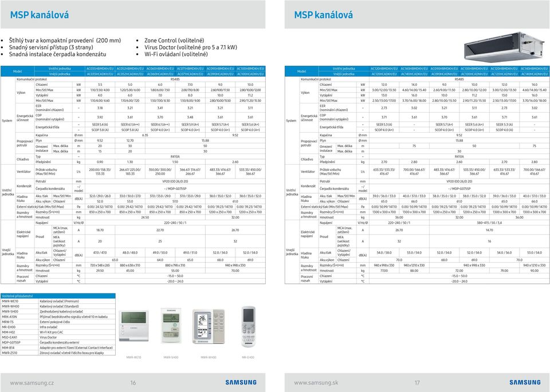Click the bullet 'Wi-Fi ovládaní (volitelné)'
This screenshot has height=392, width=550.
coord(176,54)
